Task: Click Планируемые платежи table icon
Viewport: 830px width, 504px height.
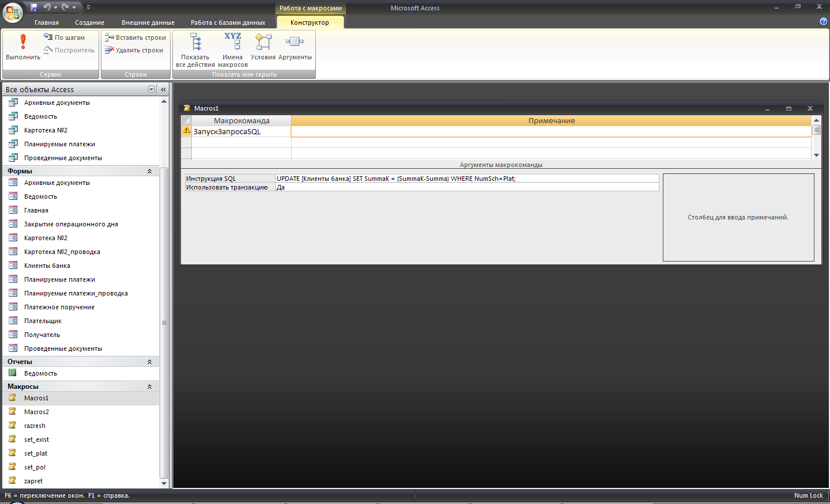Action: [x=13, y=144]
